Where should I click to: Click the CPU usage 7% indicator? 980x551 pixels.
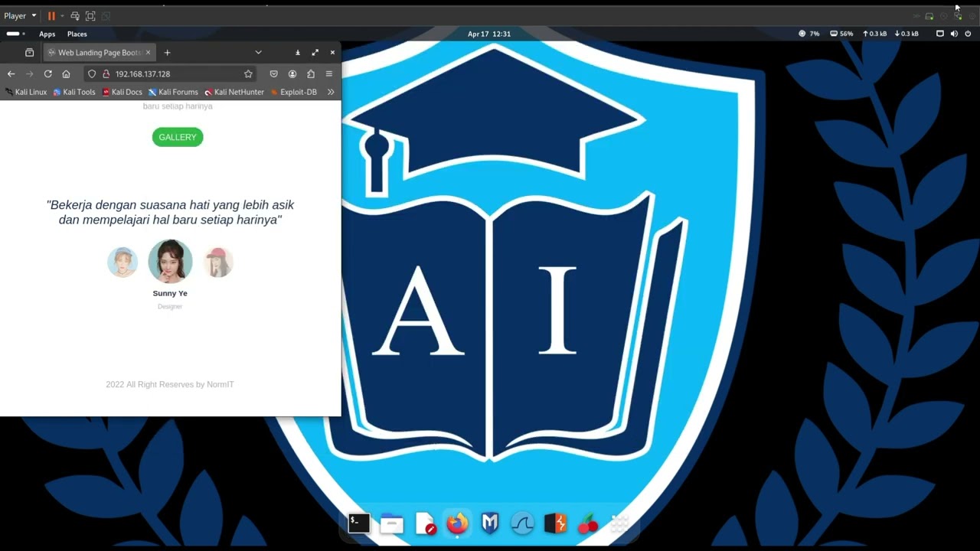point(808,34)
